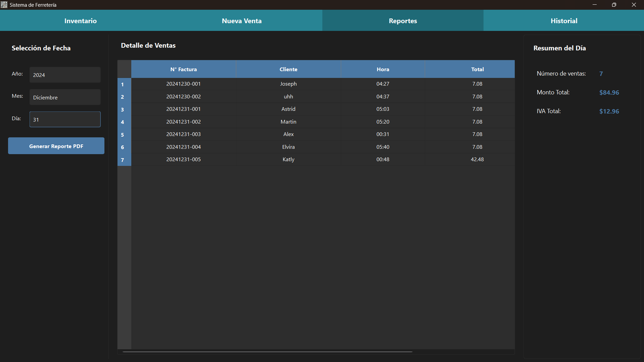Select the Reportes tab

(403, 21)
